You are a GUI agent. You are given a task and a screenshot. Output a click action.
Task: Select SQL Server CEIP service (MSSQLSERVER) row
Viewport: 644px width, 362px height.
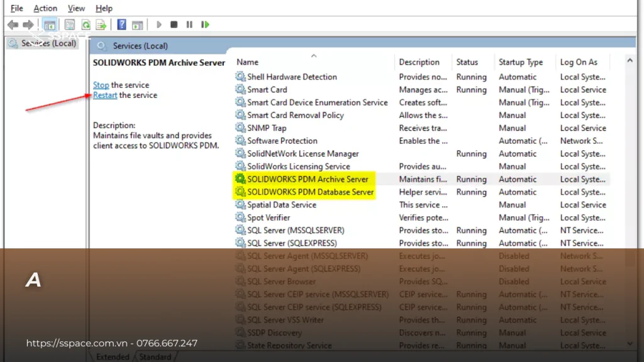[x=421, y=294]
